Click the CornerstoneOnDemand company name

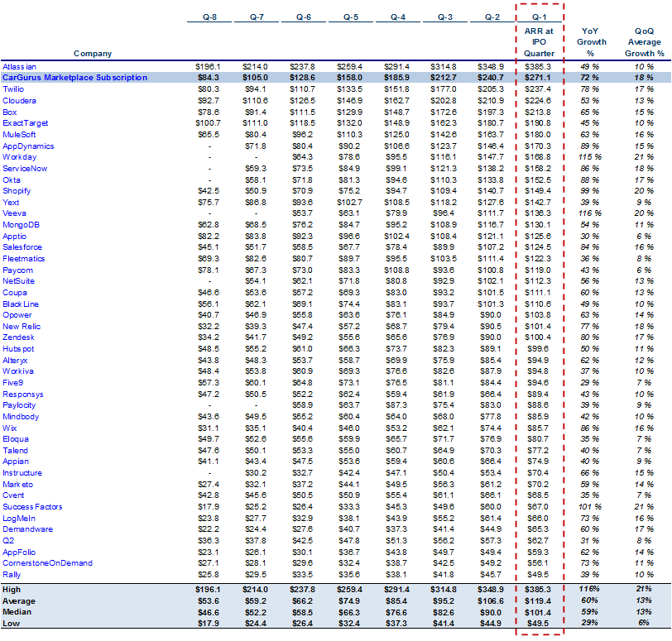(47, 563)
